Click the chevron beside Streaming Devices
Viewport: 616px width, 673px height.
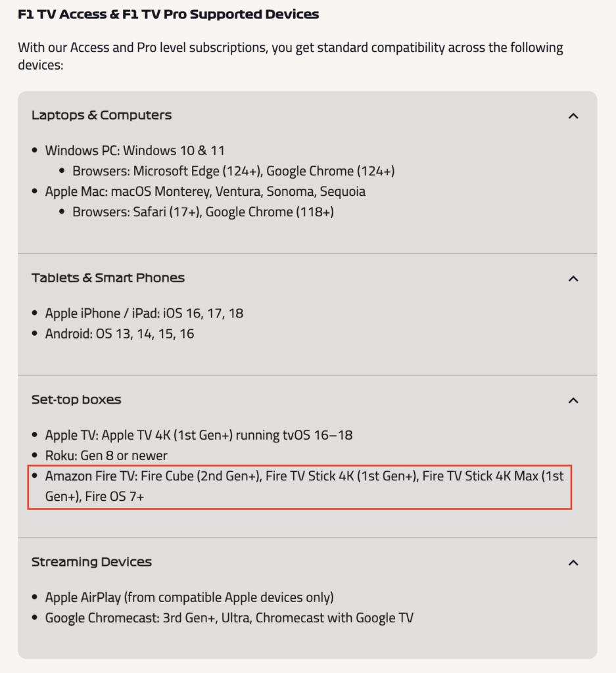click(x=573, y=563)
